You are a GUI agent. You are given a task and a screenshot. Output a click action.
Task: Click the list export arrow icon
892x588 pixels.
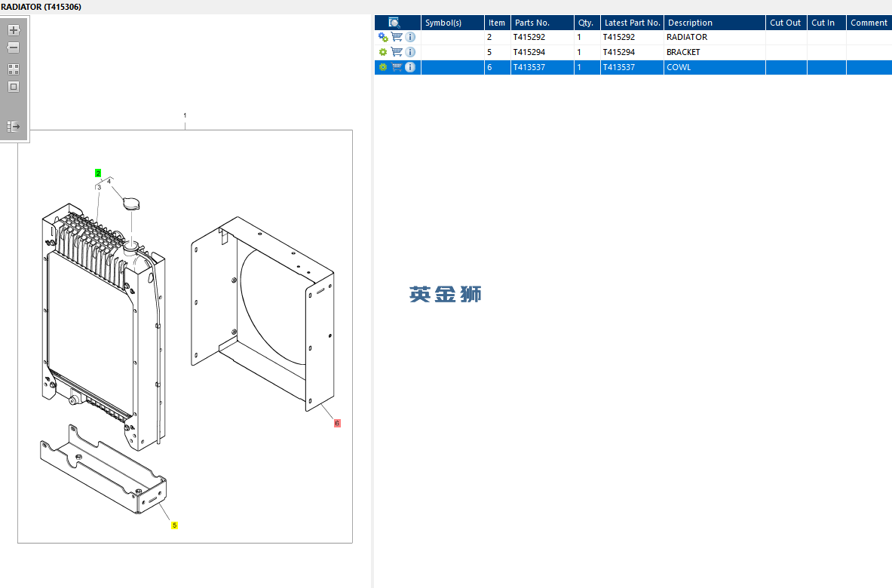14,126
